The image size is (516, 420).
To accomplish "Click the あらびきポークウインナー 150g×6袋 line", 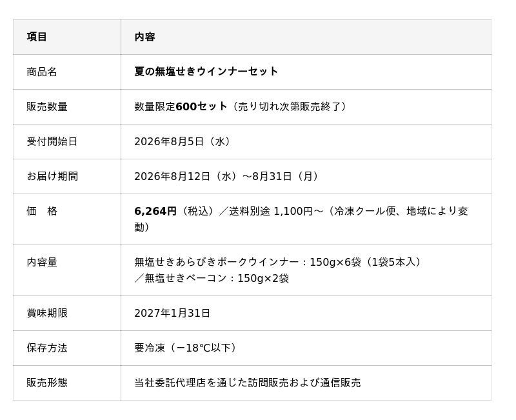I will [278, 263].
